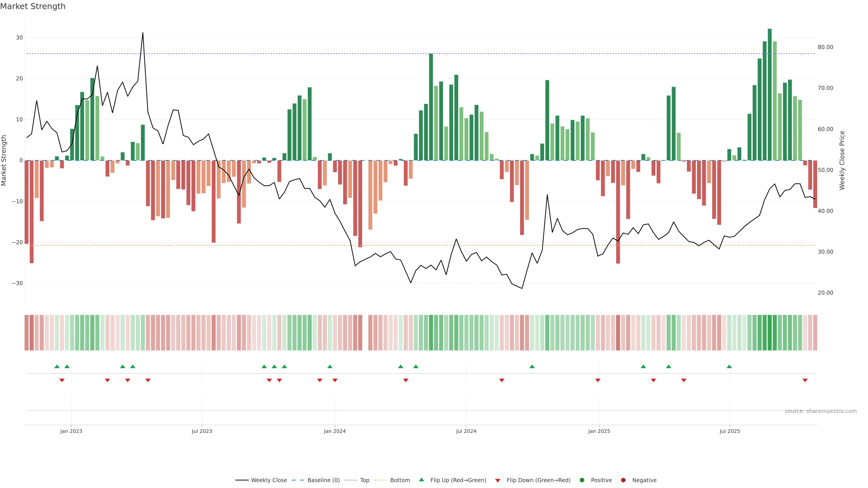Viewport: 868px width, 488px height.
Task: Click the red Flip Down legend triangle
Action: (498, 480)
